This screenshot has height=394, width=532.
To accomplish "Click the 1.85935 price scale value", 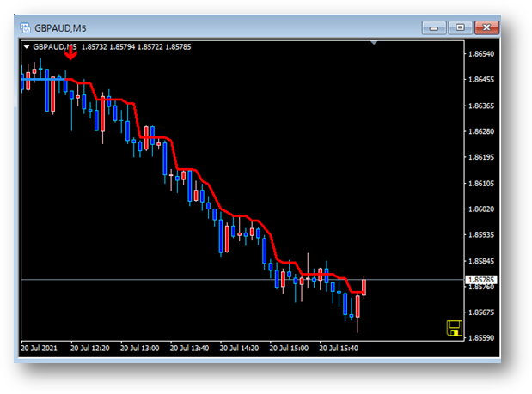I will click(481, 235).
